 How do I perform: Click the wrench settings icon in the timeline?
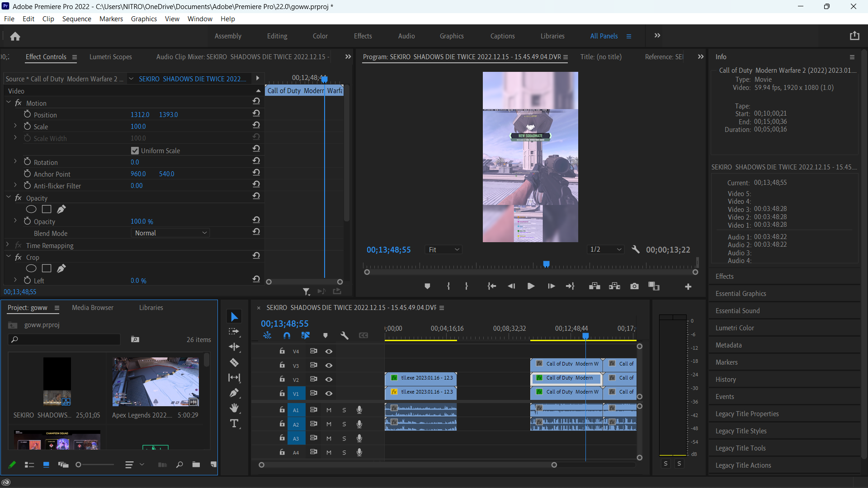pos(345,335)
